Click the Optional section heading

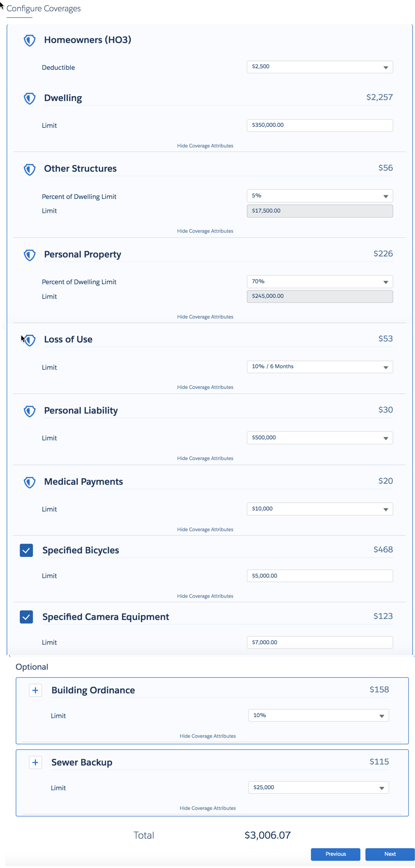point(32,667)
